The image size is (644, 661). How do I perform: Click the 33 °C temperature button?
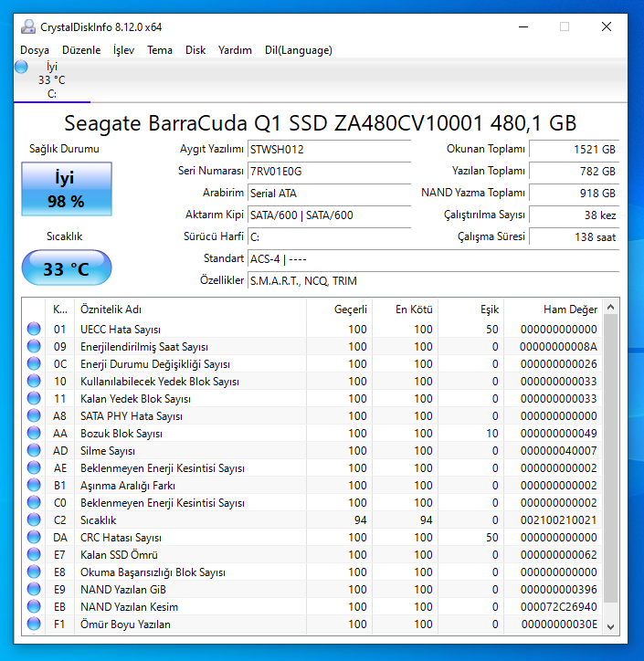67,268
